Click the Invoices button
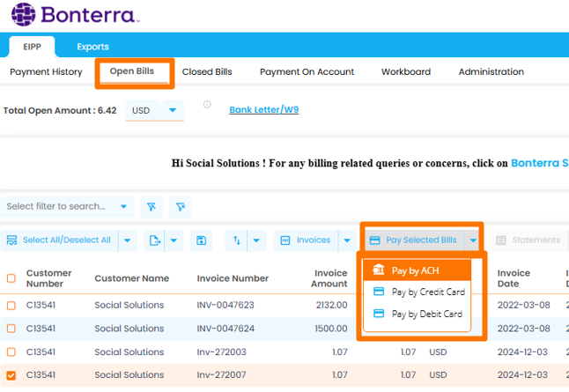 pos(306,240)
